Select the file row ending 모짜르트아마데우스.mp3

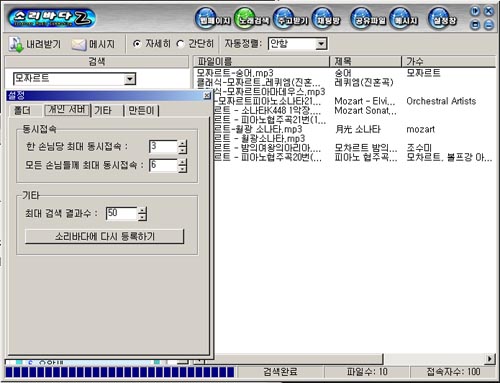(x=269, y=91)
